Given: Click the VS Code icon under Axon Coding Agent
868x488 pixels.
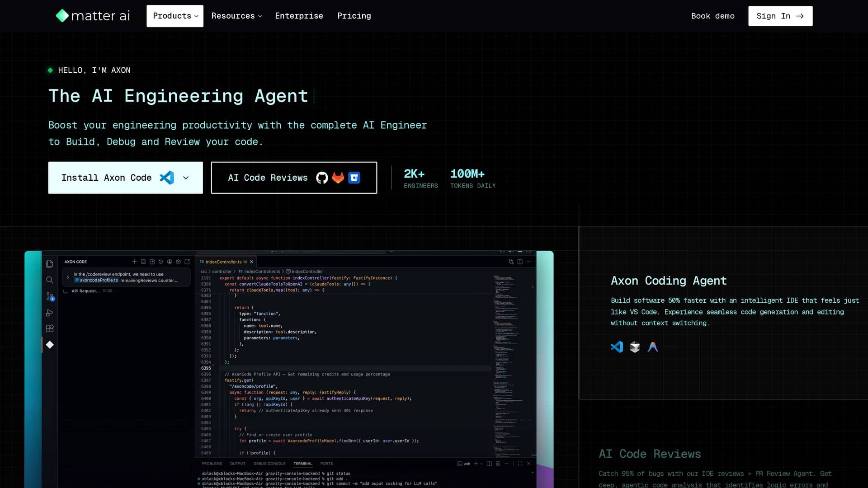Looking at the screenshot, I should (617, 347).
